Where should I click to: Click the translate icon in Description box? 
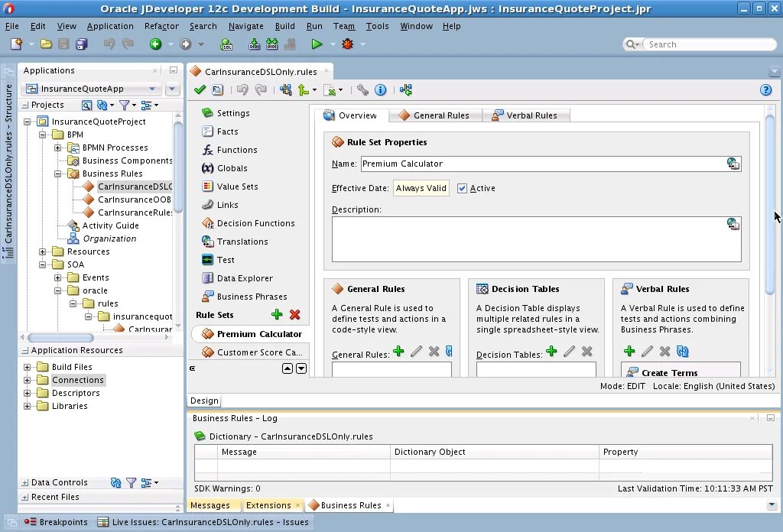733,224
